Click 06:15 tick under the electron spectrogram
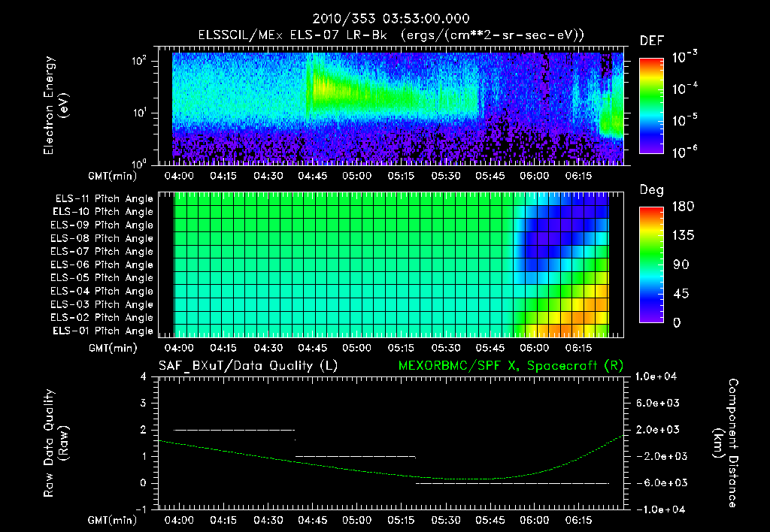 click(x=578, y=176)
